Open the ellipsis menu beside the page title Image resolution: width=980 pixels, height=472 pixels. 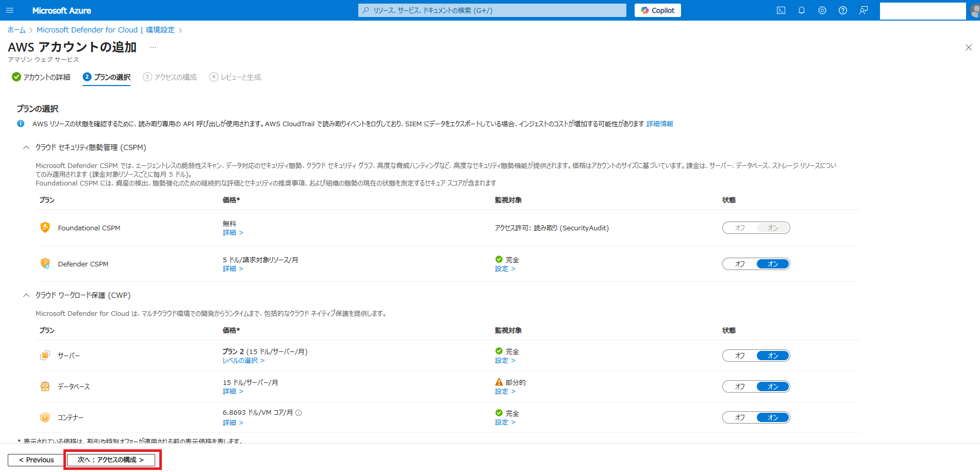point(153,47)
